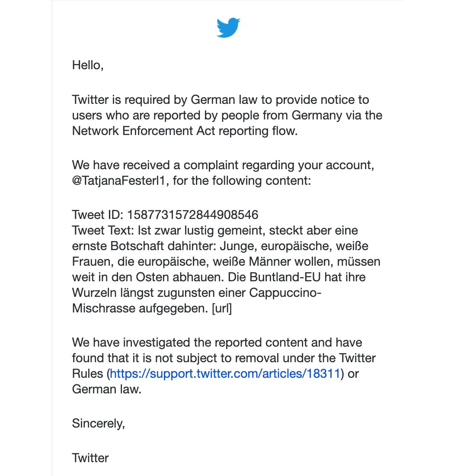Click the 'German law.' closing text

point(107,389)
